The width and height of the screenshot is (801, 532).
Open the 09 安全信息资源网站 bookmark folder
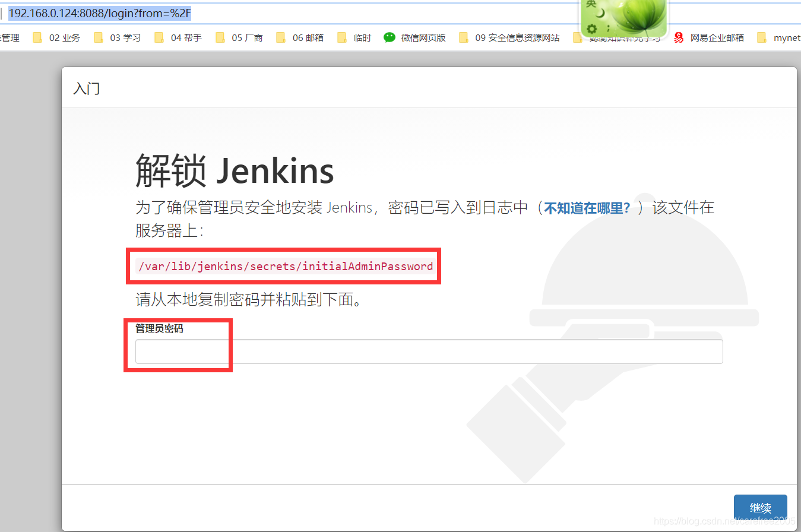click(509, 37)
